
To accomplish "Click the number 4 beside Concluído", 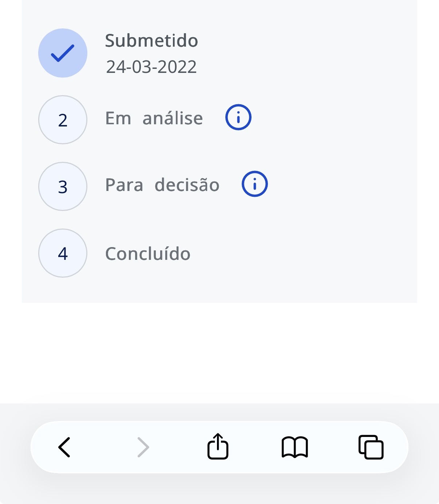I will pyautogui.click(x=63, y=254).
